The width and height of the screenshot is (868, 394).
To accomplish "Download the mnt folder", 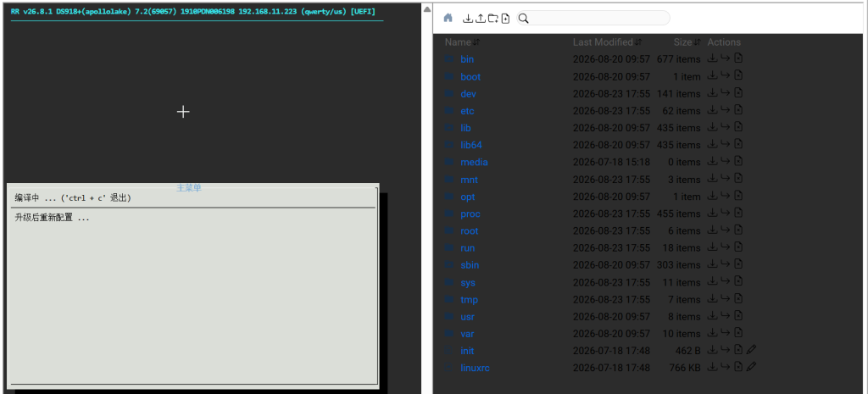I will coord(713,178).
